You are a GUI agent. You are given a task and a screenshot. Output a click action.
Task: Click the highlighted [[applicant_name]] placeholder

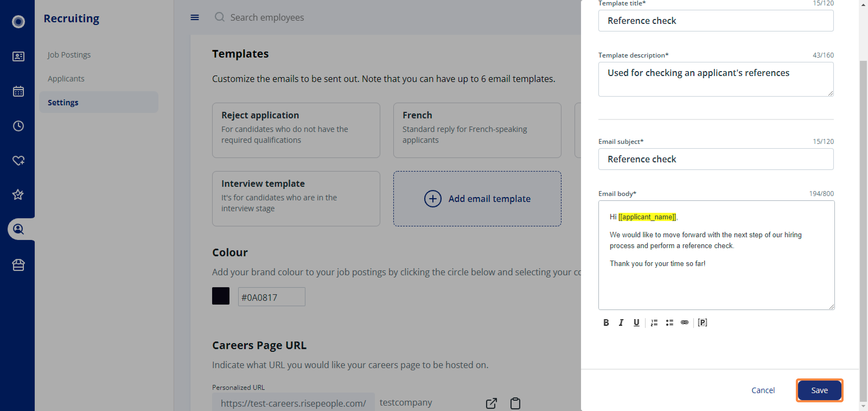(x=647, y=217)
